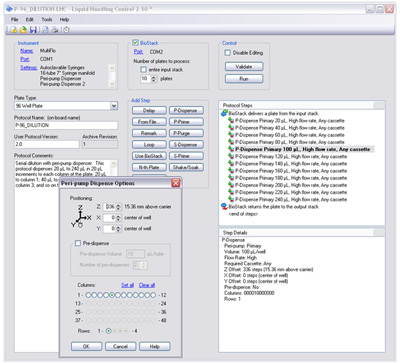This screenshot has height=363, width=400.
Task: Toggle the BioStack checkbox
Action: [x=135, y=43]
